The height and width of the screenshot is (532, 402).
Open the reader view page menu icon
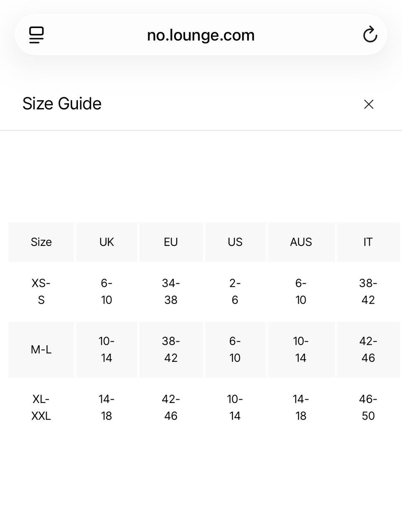pos(36,35)
